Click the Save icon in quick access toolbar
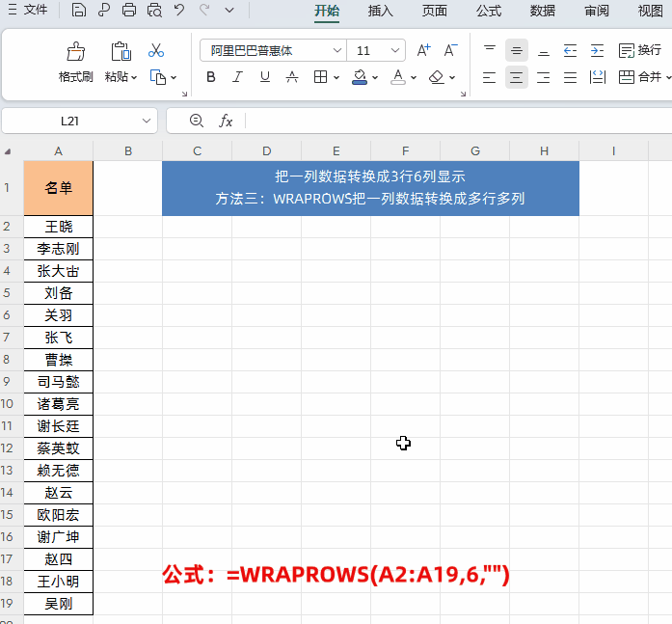672x624 pixels. point(79,11)
